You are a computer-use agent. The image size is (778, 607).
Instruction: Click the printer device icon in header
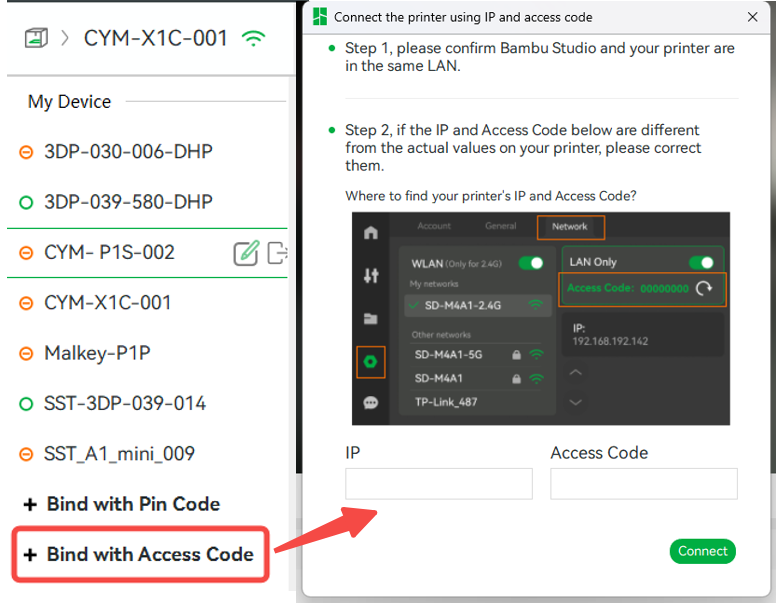coord(36,38)
